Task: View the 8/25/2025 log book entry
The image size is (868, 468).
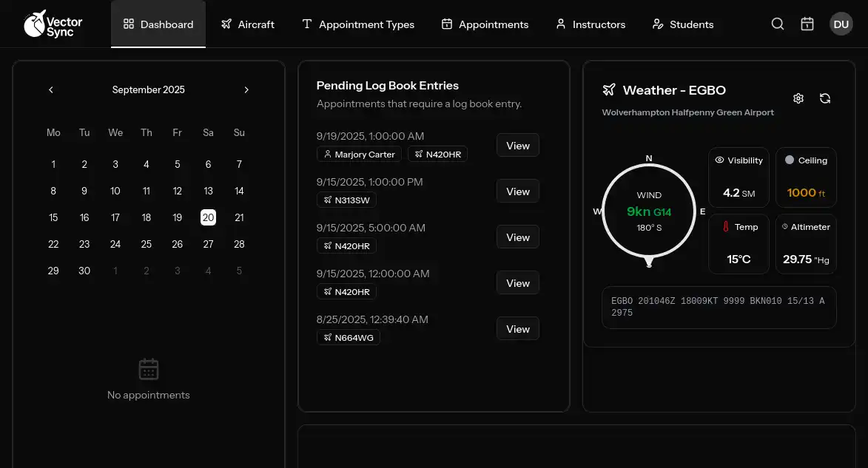Action: (x=517, y=329)
